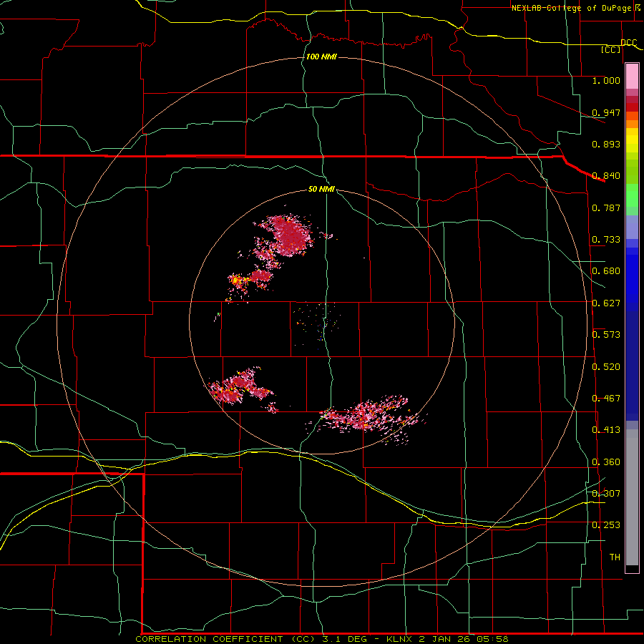Image resolution: width=644 pixels, height=644 pixels.
Task: Click the 0.893 legend value
Action: coord(606,144)
